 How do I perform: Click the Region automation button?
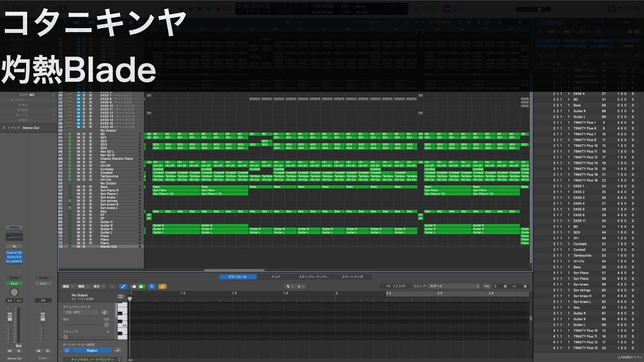(x=92, y=350)
